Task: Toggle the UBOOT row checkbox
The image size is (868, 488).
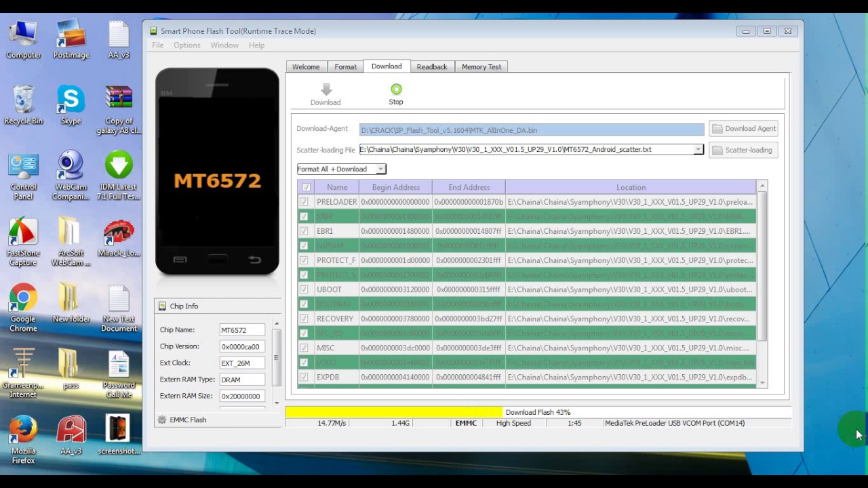Action: pyautogui.click(x=304, y=289)
